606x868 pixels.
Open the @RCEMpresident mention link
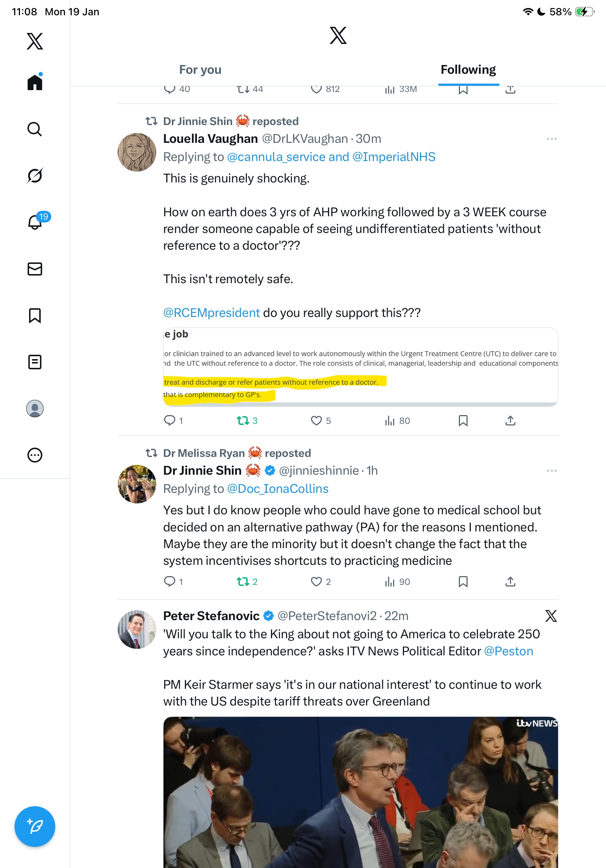[x=211, y=313]
